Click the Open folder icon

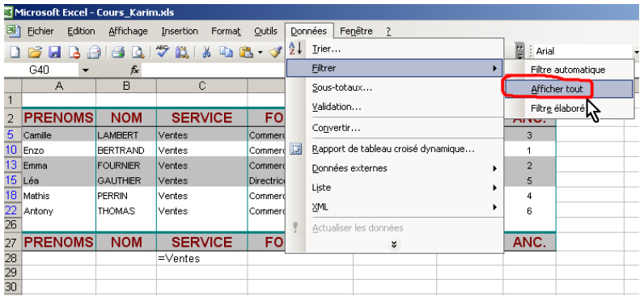(36, 52)
